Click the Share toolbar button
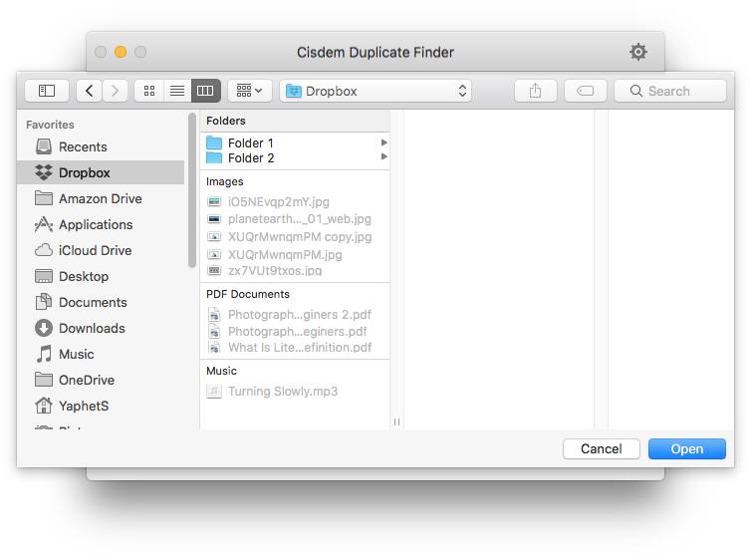Screen dimensions: 751x560 pos(536,91)
